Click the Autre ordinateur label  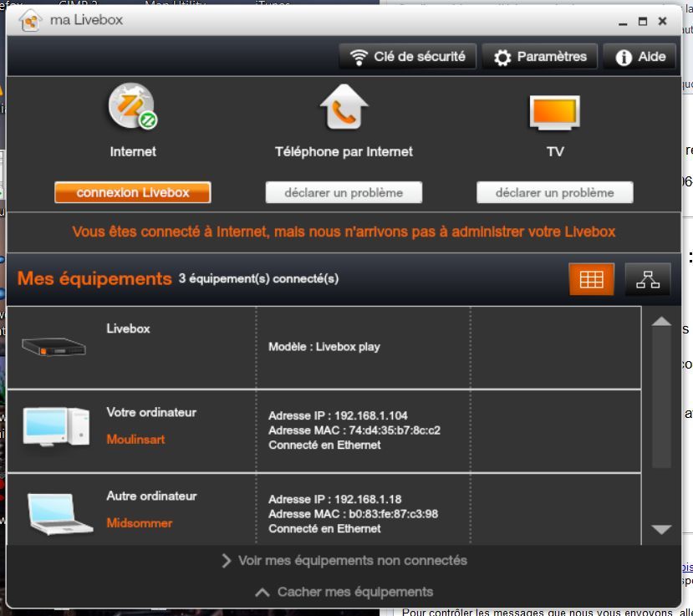(x=151, y=496)
